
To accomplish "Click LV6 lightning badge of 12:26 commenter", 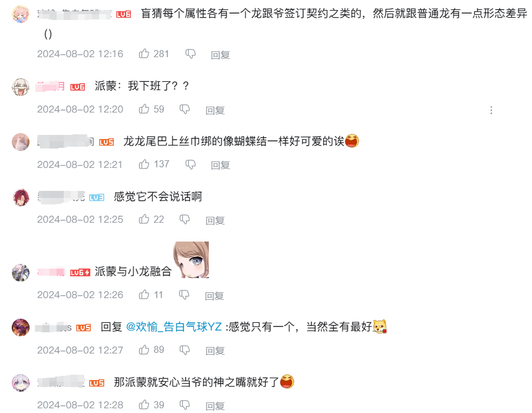I will pyautogui.click(x=80, y=272).
